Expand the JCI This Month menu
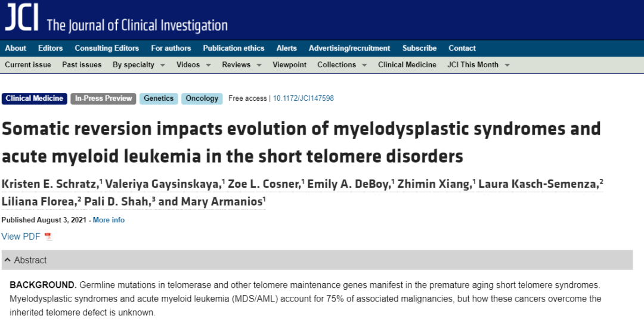This screenshot has width=644, height=326. tap(478, 65)
